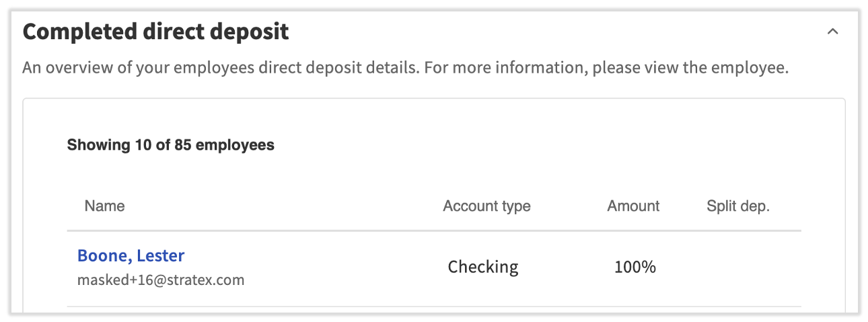868x322 pixels.
Task: Open the Boone, Lester employee link
Action: 131,256
